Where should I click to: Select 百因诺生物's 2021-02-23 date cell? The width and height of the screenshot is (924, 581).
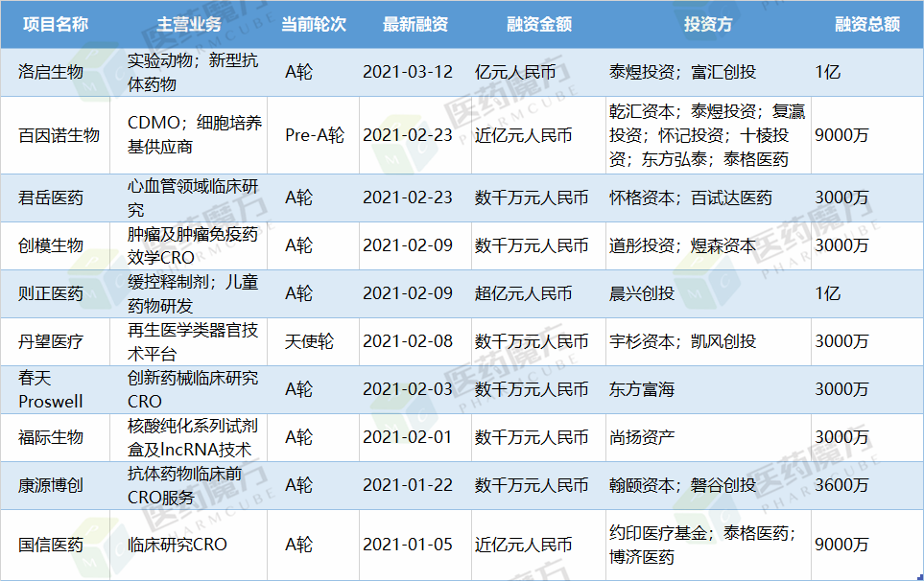click(x=415, y=135)
